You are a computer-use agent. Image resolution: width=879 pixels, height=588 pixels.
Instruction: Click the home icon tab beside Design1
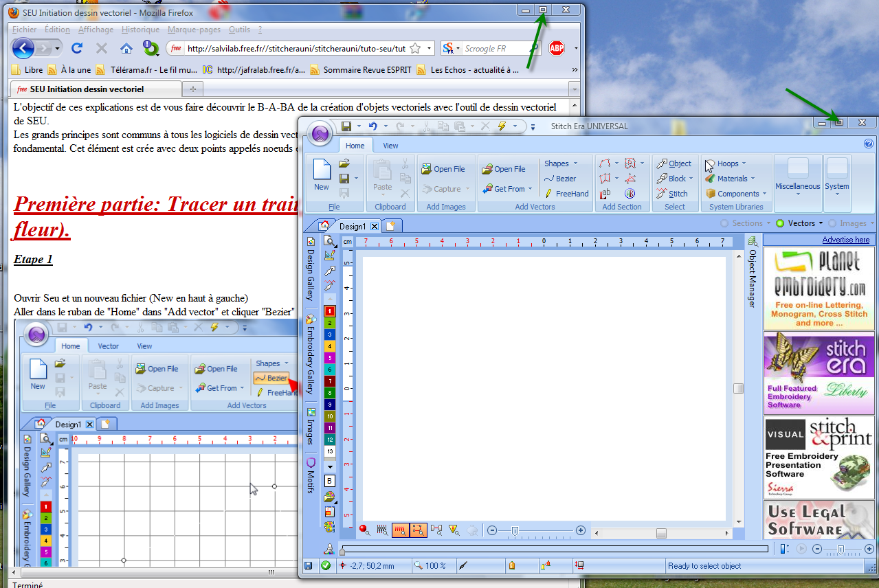[324, 226]
